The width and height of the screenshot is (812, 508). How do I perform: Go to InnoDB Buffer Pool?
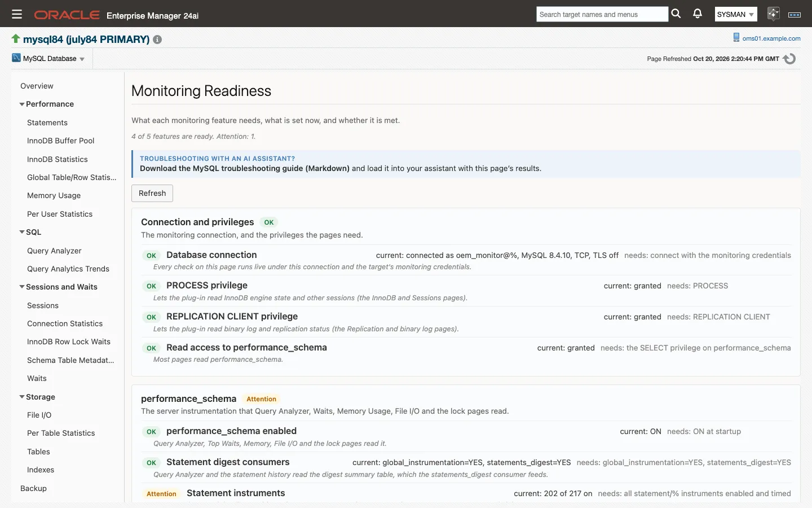pyautogui.click(x=61, y=141)
